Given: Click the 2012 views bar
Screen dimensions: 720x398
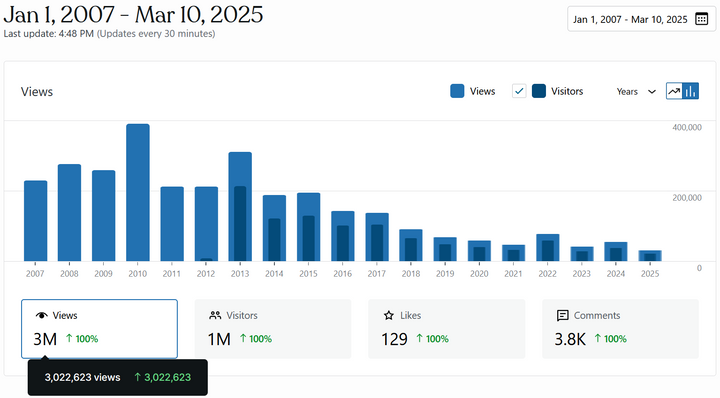Looking at the screenshot, I should coord(206,224).
